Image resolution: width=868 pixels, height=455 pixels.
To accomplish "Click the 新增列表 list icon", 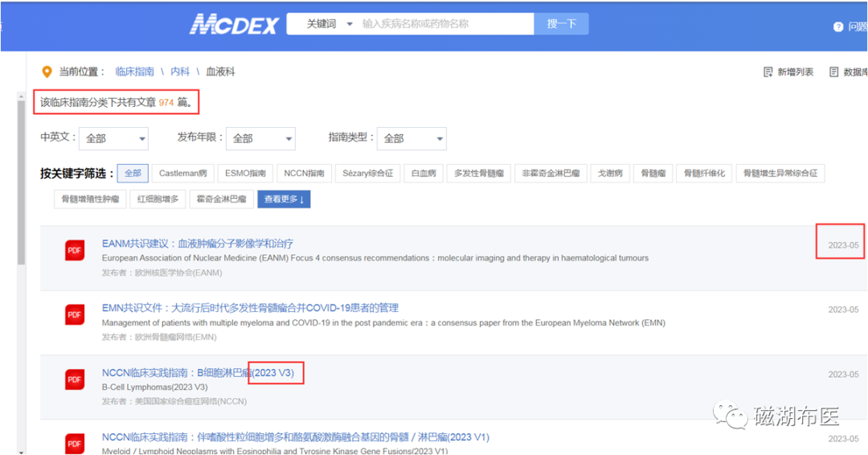I will click(768, 72).
